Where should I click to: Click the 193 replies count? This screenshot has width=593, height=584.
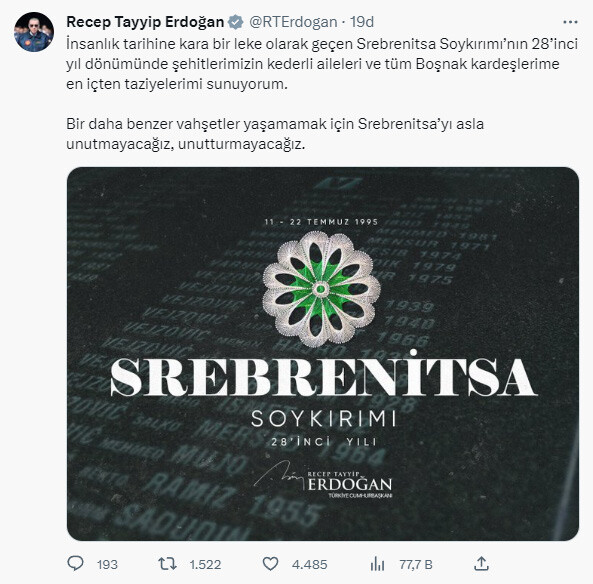point(107,565)
